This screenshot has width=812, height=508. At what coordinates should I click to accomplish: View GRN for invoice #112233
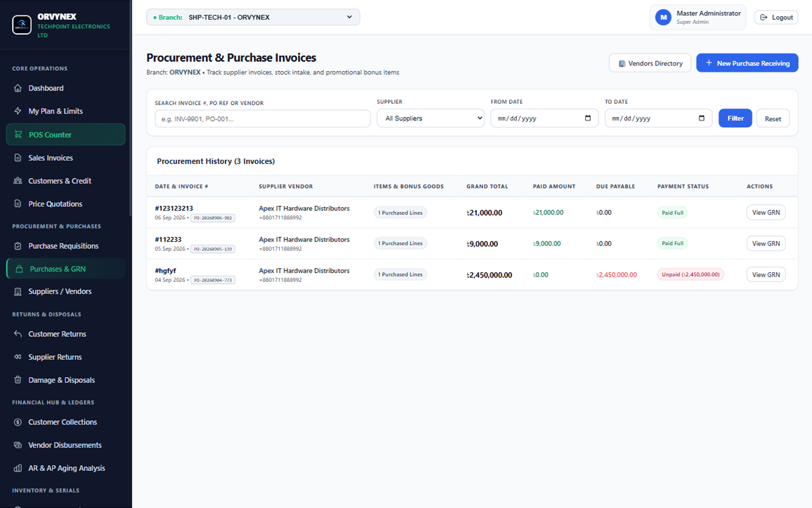click(766, 243)
